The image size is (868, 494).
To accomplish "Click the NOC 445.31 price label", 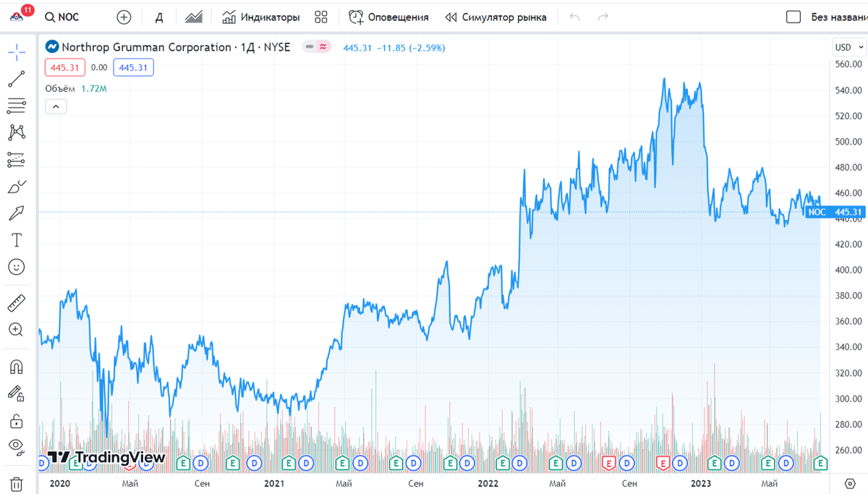I will [x=835, y=212].
